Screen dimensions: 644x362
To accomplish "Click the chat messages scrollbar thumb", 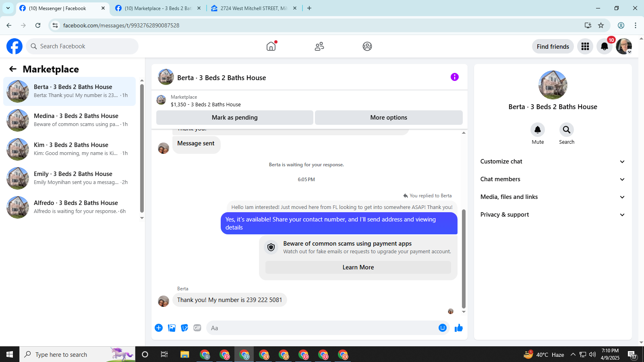I will [x=464, y=259].
